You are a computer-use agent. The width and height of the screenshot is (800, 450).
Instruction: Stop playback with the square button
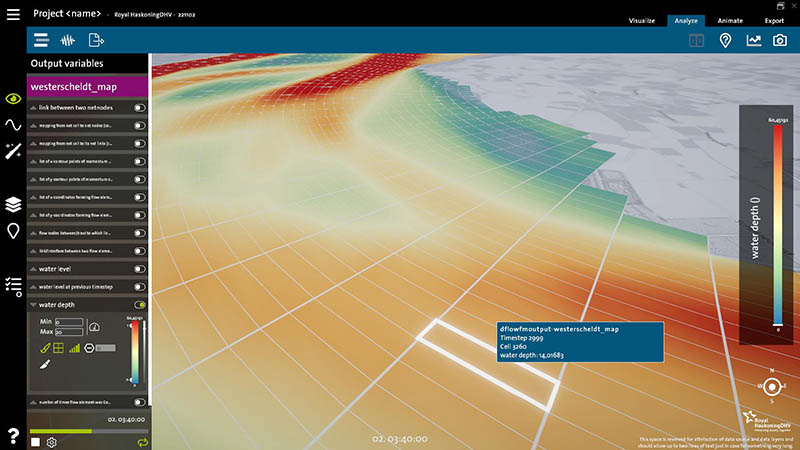pos(35,442)
